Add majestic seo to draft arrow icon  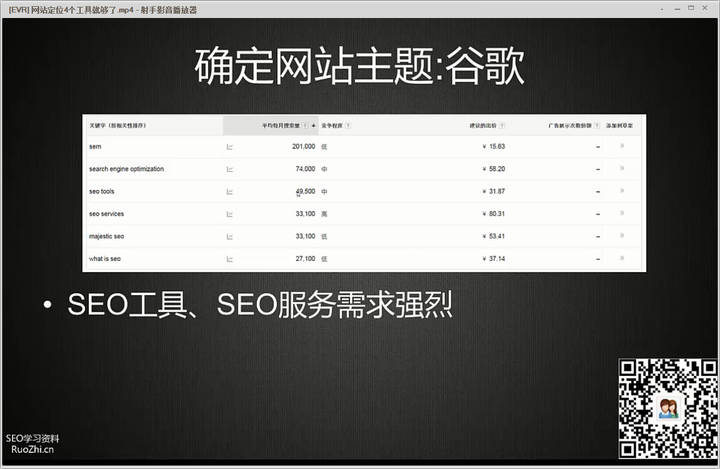[x=622, y=236]
